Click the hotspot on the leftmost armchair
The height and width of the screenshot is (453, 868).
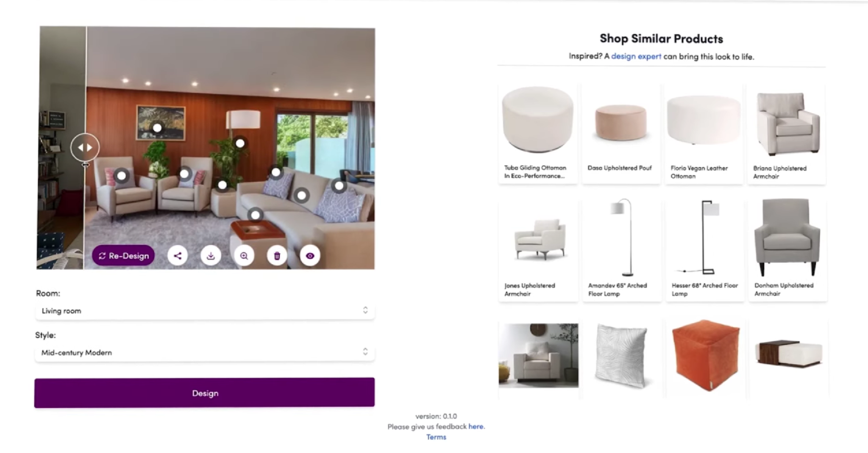pyautogui.click(x=122, y=175)
